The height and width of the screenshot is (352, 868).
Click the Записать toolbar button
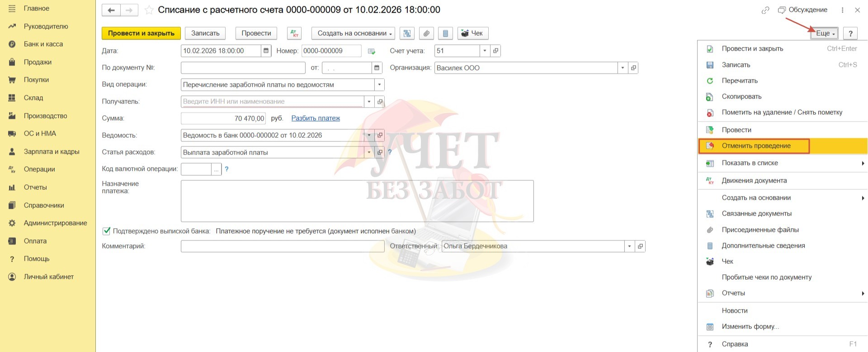[x=205, y=33]
